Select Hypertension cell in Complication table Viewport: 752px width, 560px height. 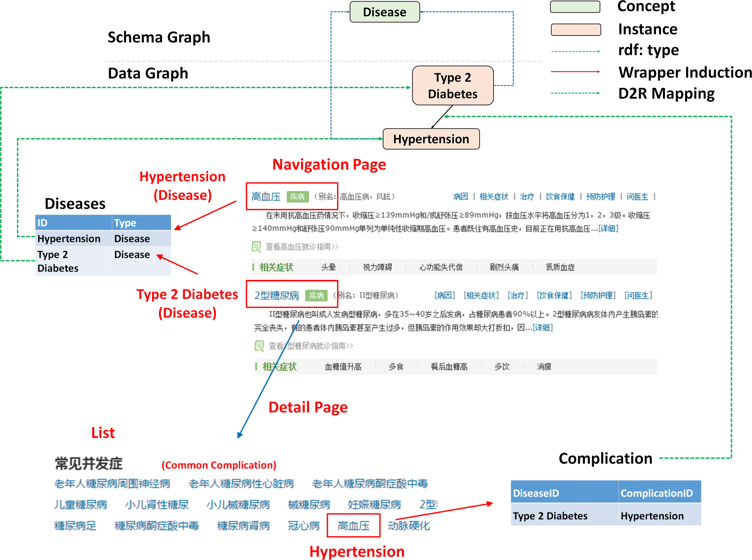660,514
